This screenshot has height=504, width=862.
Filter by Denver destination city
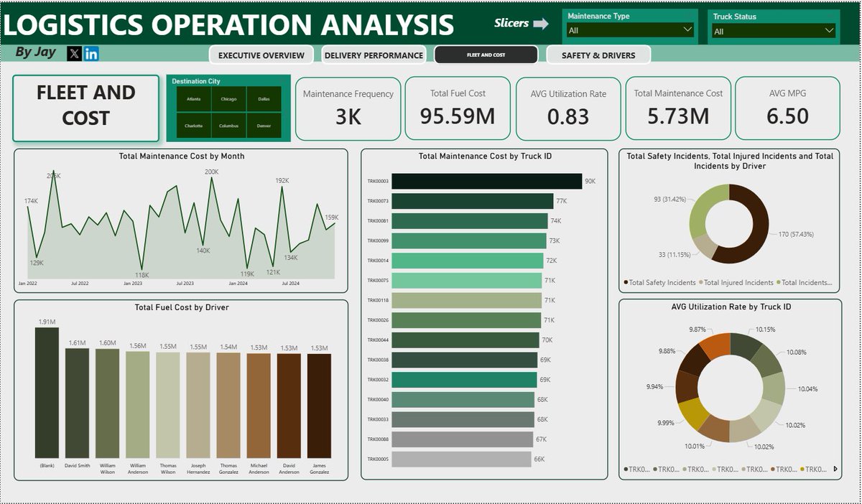(x=264, y=126)
